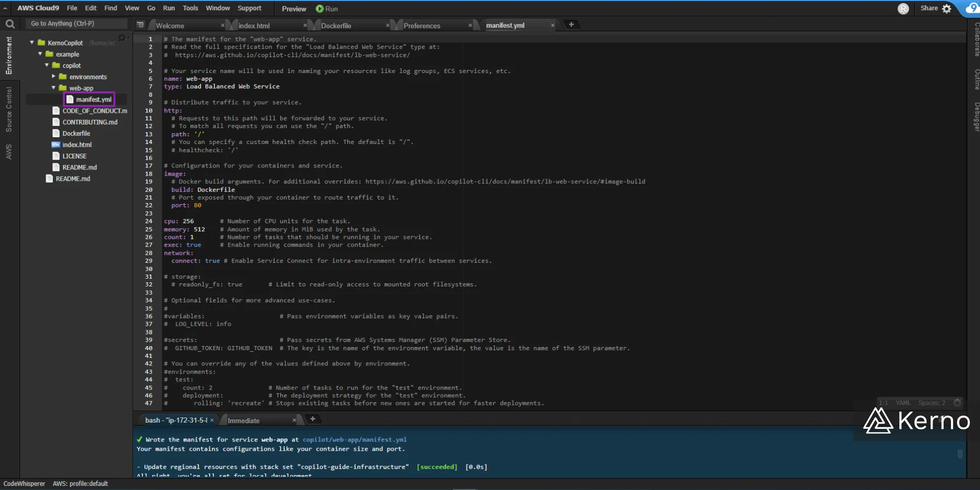
Task: Click AWS: profile:default in status bar
Action: coord(80,484)
